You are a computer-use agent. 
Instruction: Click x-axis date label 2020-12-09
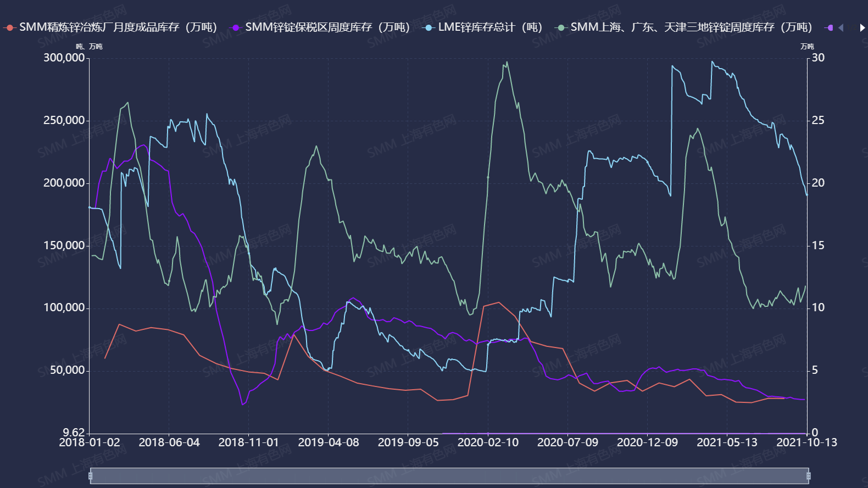pyautogui.click(x=647, y=442)
